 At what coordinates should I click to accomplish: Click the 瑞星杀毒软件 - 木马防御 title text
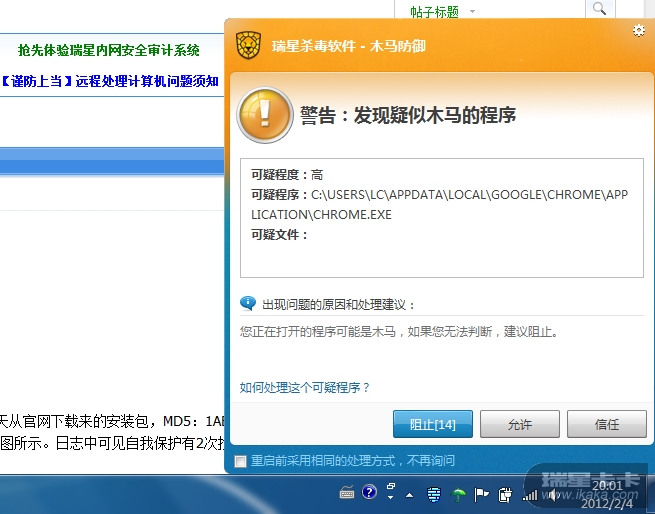tap(348, 46)
